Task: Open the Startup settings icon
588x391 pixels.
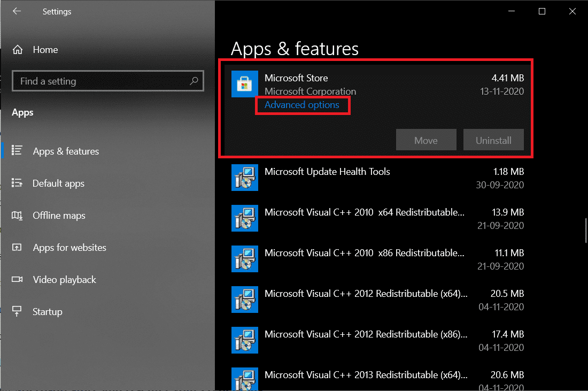Action: coord(18,311)
